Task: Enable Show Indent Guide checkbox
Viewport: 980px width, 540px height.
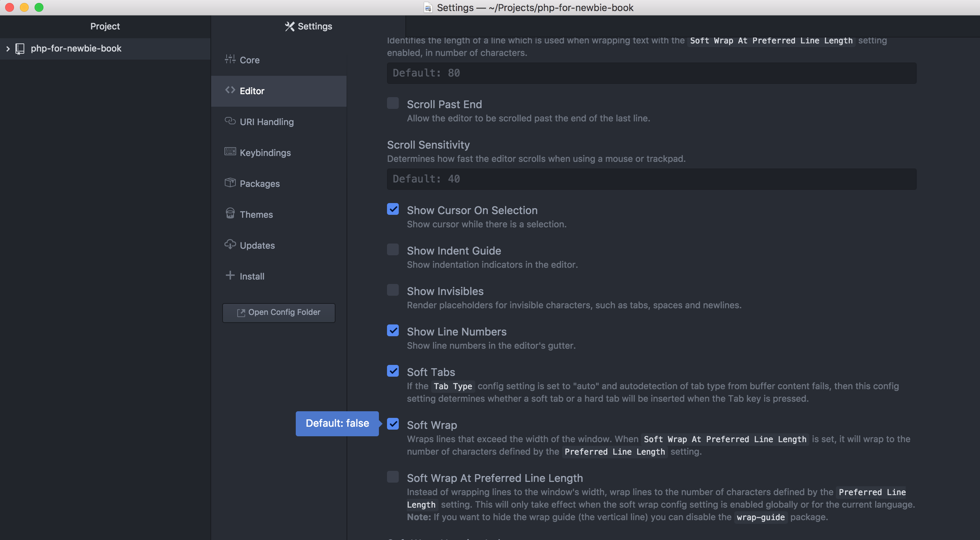Action: pyautogui.click(x=393, y=250)
